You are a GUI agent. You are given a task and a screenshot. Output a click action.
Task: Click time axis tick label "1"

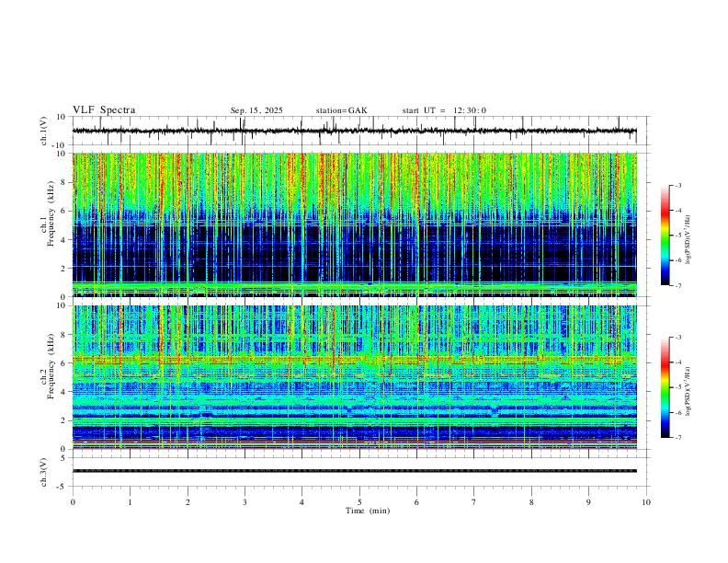tap(130, 502)
